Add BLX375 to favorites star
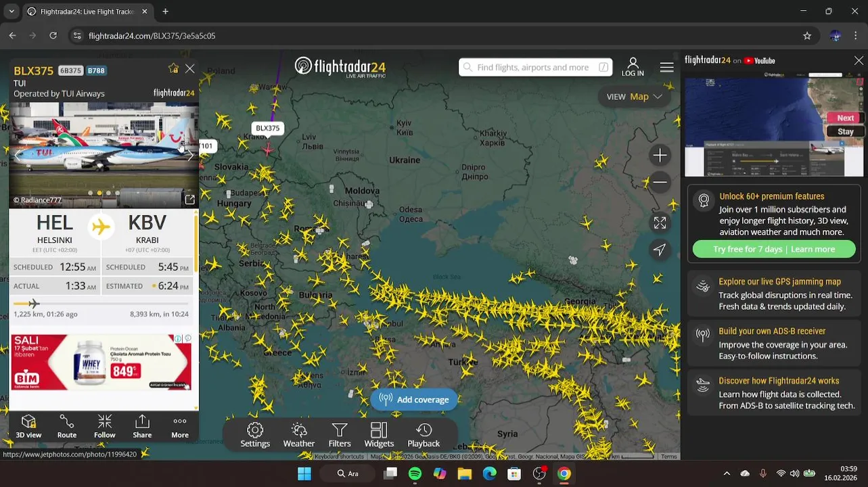This screenshot has height=487, width=868. 174,68
